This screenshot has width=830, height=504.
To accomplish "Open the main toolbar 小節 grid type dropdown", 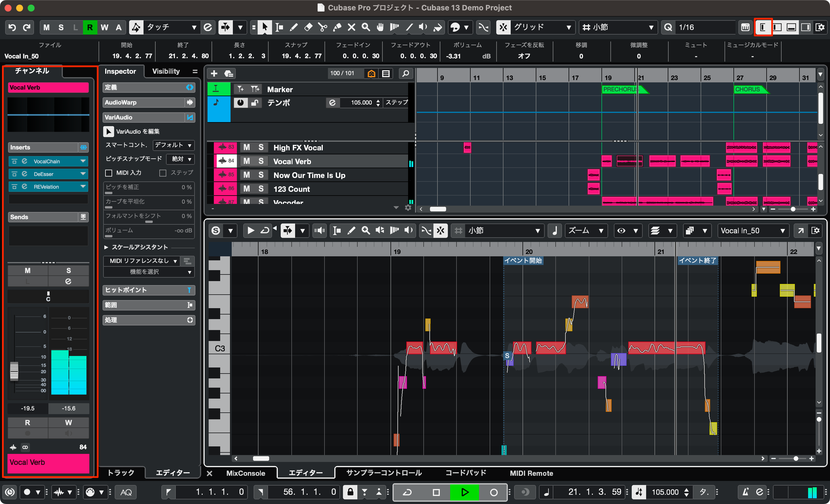I will 618,27.
